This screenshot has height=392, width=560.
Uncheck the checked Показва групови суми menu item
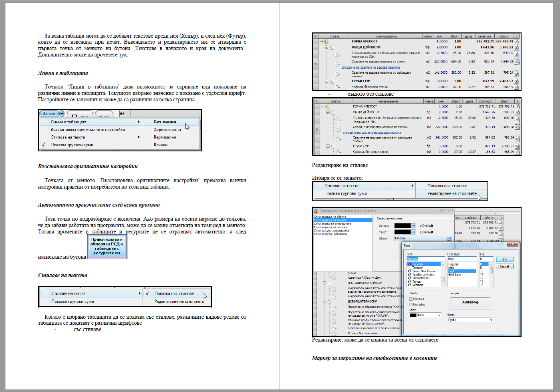point(91,145)
